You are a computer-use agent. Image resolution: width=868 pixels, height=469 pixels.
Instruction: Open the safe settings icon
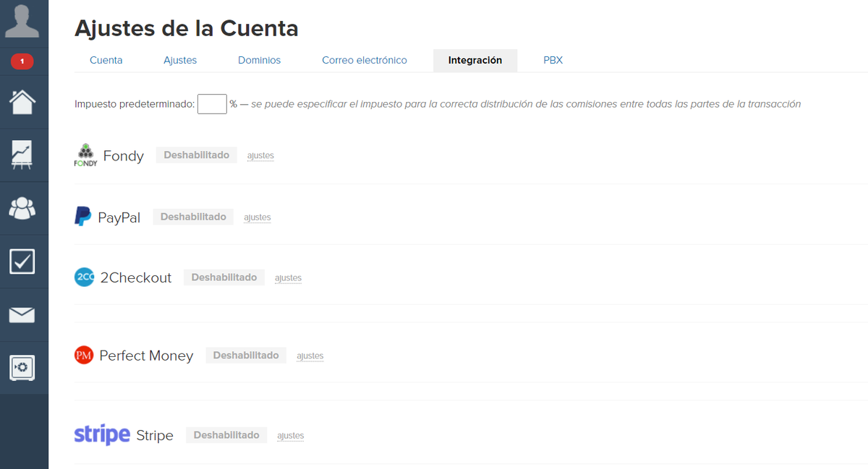[x=22, y=369]
